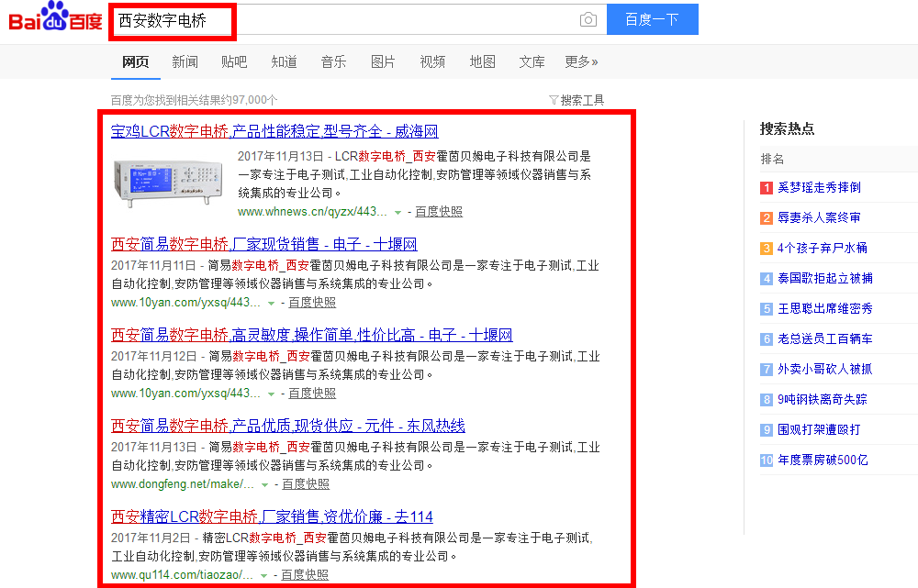This screenshot has width=918, height=588.
Task: Open hot topic 外卖小哥砍人被抓
Action: [825, 369]
